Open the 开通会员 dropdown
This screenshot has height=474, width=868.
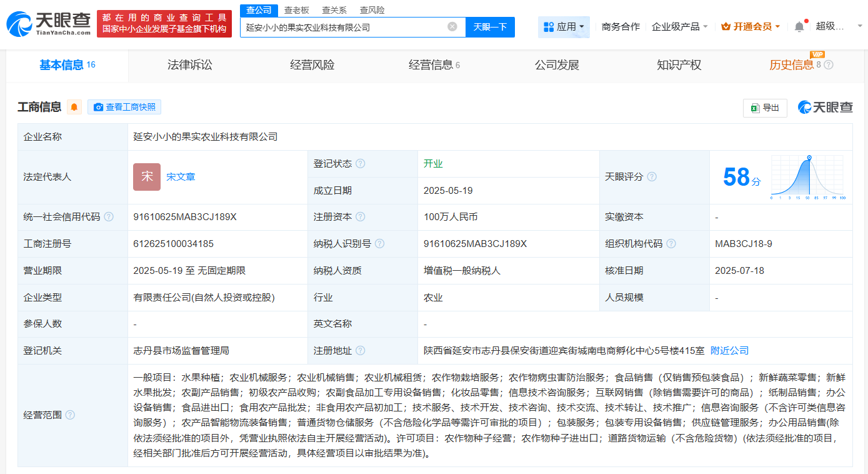click(750, 27)
